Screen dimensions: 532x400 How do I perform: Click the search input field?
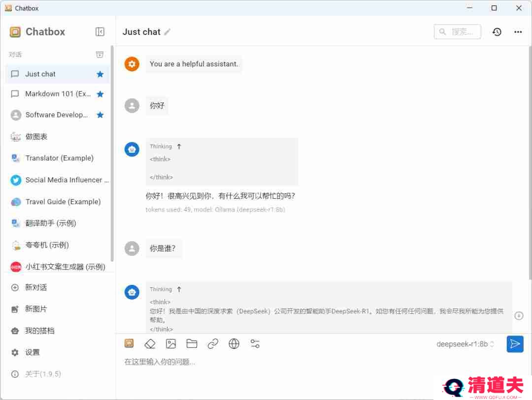click(x=457, y=32)
